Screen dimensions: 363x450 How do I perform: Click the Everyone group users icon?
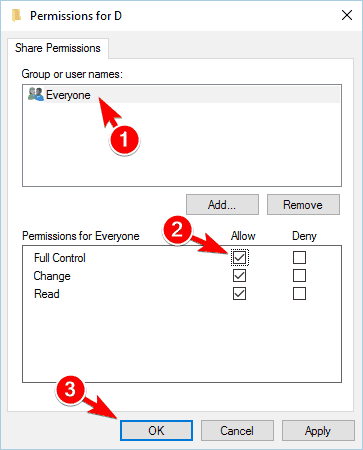click(x=36, y=94)
